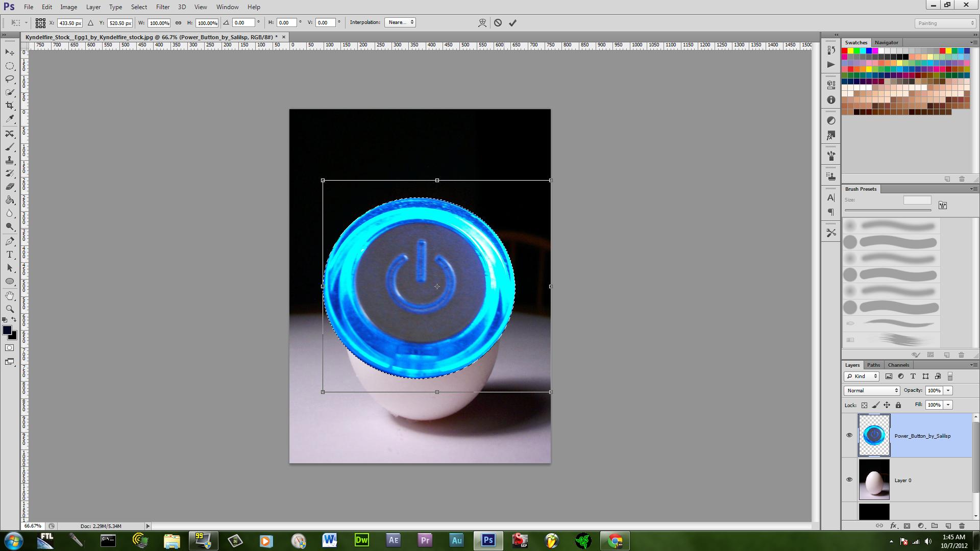The image size is (980, 551).
Task: Select the Path Selection tool
Action: pyautogui.click(x=10, y=268)
